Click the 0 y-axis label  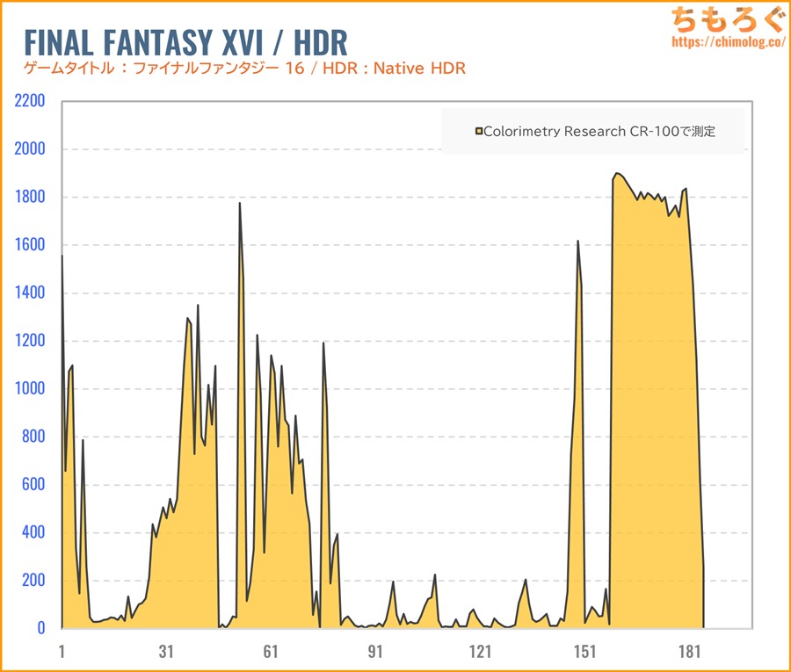click(x=40, y=628)
